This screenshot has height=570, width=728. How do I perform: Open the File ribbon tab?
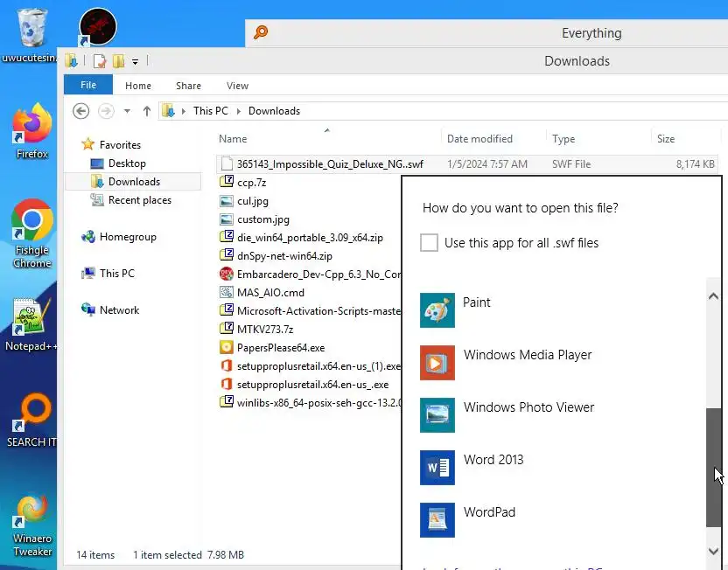pos(88,85)
